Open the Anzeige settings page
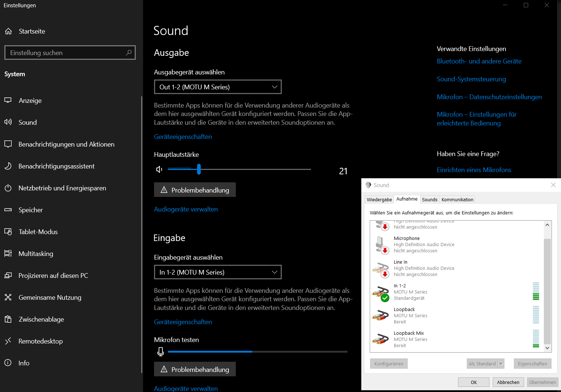Screen dimensions: 561x392 click(x=71, y=100)
